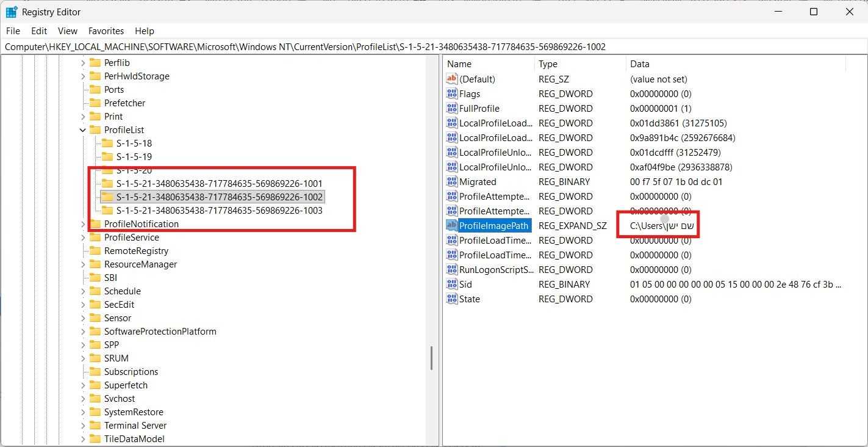Viewport: 868px width, 447px height.
Task: Maximize the Registry Editor window
Action: pyautogui.click(x=814, y=12)
